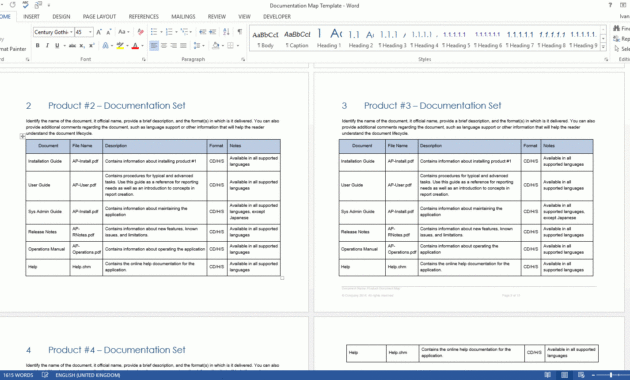Screen dimensions: 630x380
Task: Increase paragraph indent
Action: (213, 32)
